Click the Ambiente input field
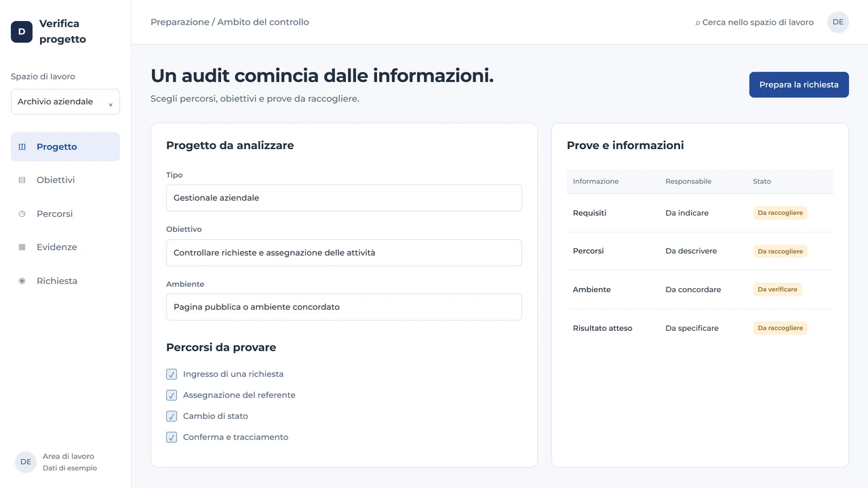 click(x=344, y=307)
